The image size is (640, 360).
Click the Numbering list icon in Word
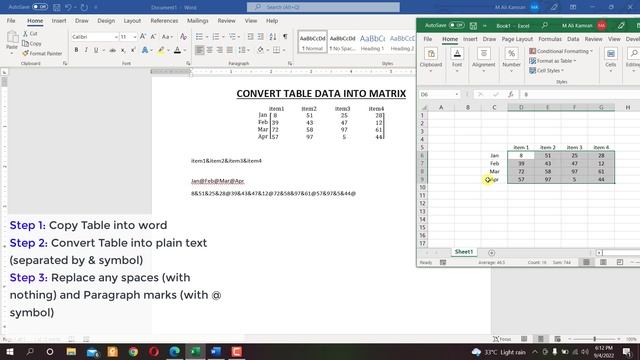(216, 37)
